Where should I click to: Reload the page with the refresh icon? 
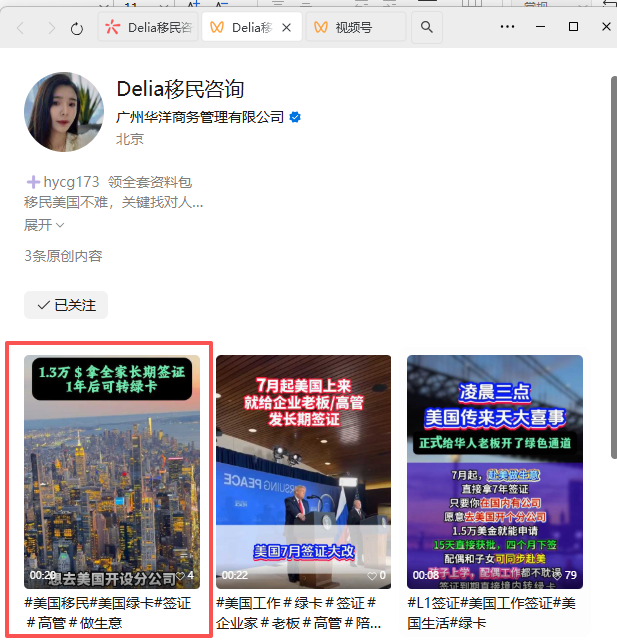tap(77, 29)
